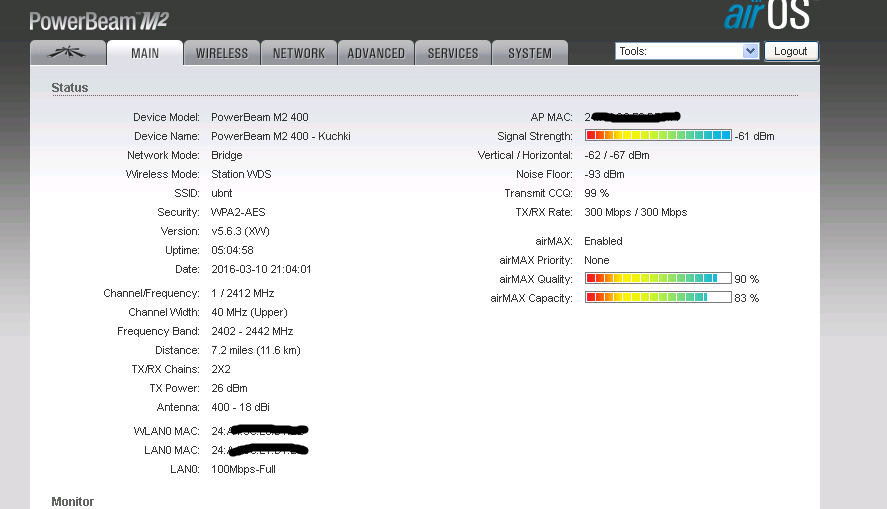Click Antenna value '400 - 18 dBi'
The width and height of the screenshot is (887, 509).
coord(240,407)
